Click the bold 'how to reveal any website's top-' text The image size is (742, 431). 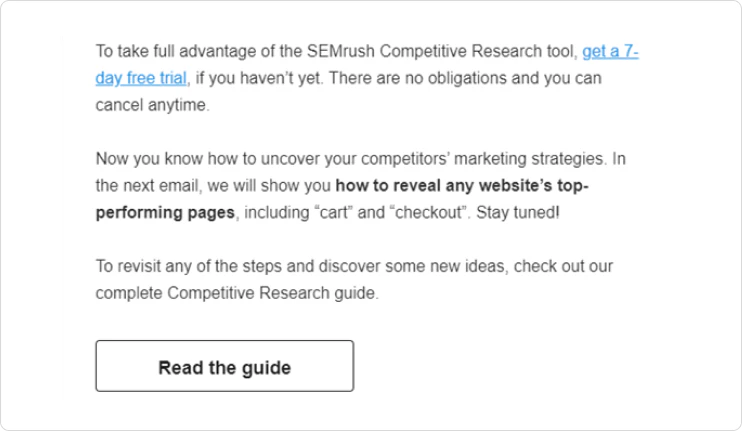click(462, 185)
